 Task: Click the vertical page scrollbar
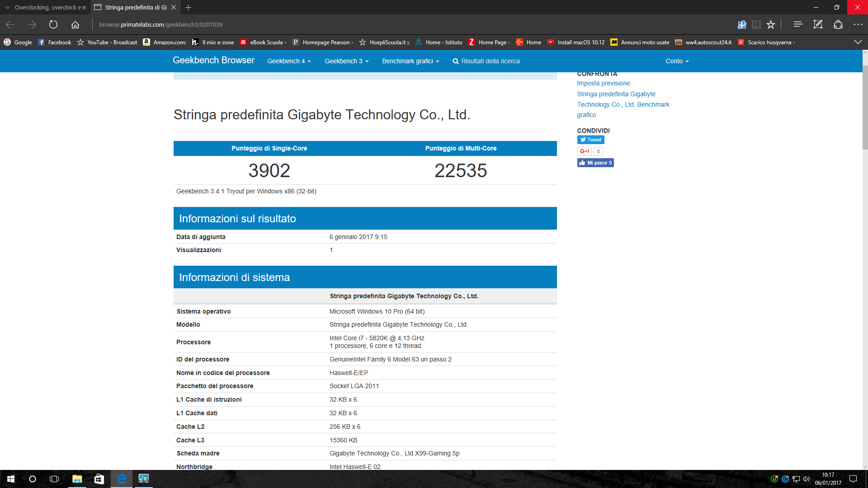(865, 108)
